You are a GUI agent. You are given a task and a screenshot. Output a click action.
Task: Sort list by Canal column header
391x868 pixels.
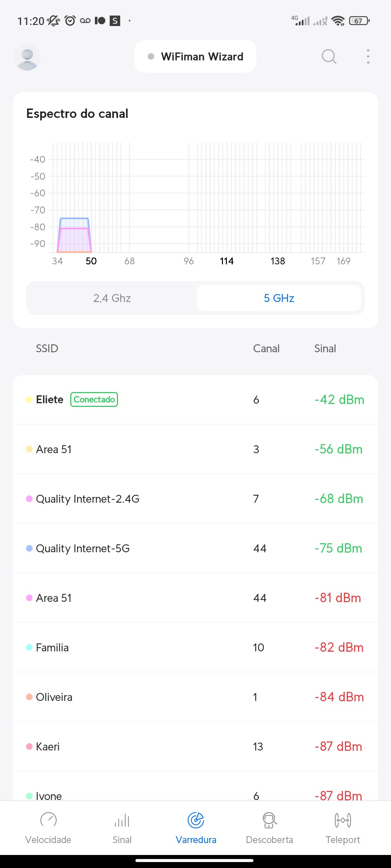point(266,349)
